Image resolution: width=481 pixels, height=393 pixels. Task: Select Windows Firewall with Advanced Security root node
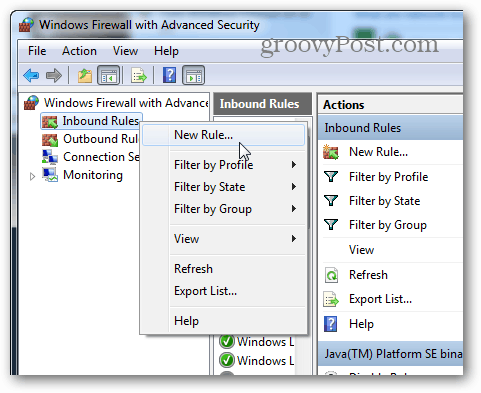(126, 103)
